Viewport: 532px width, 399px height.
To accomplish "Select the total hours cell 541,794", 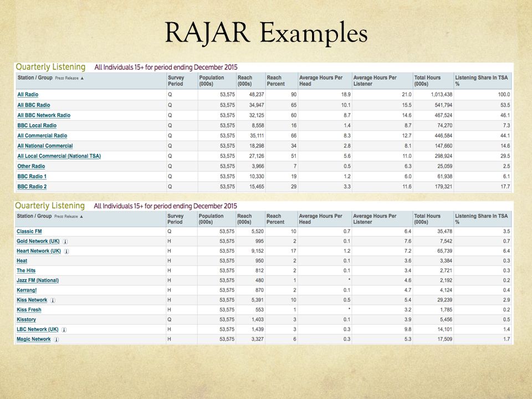I will [443, 105].
